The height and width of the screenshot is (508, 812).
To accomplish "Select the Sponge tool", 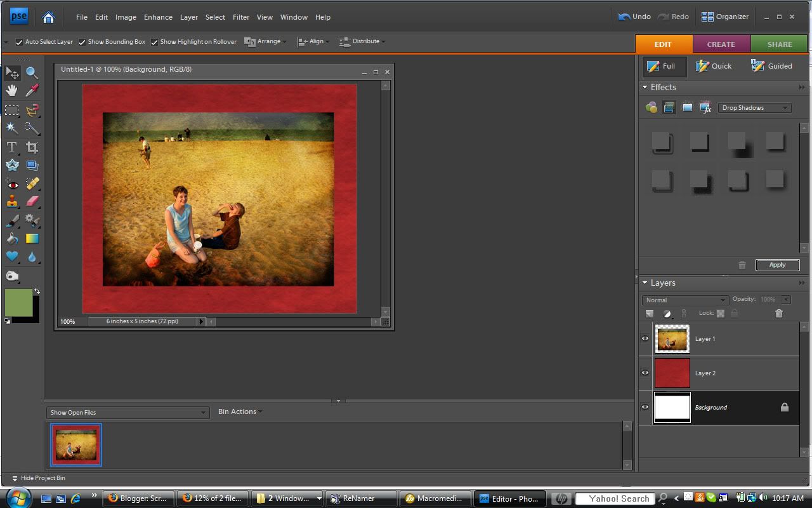I will (x=12, y=276).
